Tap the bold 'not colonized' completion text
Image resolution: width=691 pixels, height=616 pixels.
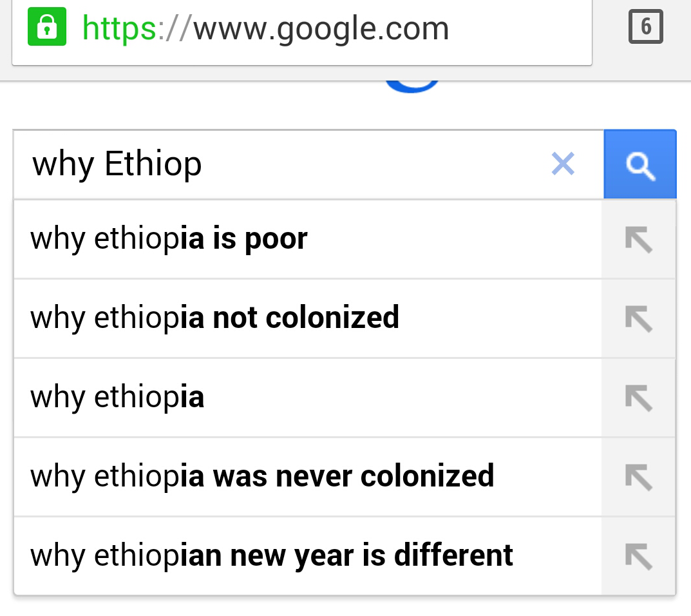coord(306,318)
